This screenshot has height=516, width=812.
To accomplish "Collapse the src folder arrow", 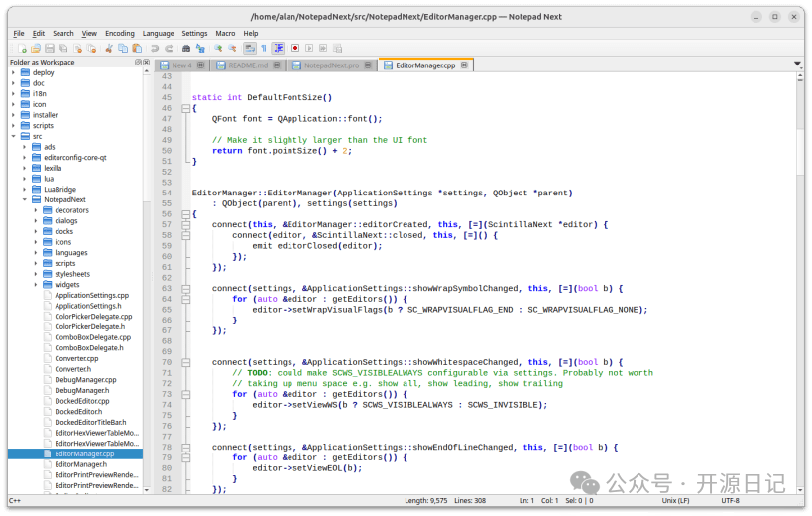I will coord(14,137).
